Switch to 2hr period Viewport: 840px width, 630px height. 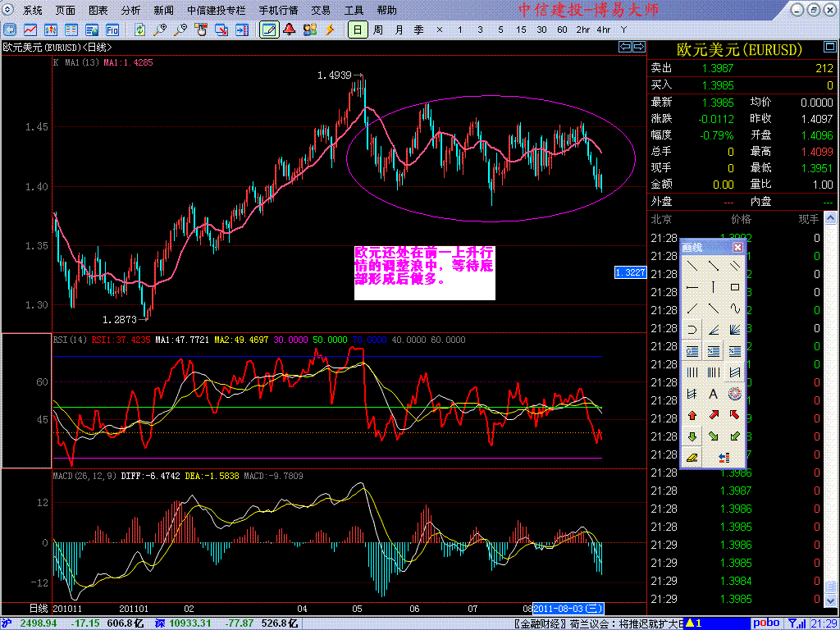(583, 30)
